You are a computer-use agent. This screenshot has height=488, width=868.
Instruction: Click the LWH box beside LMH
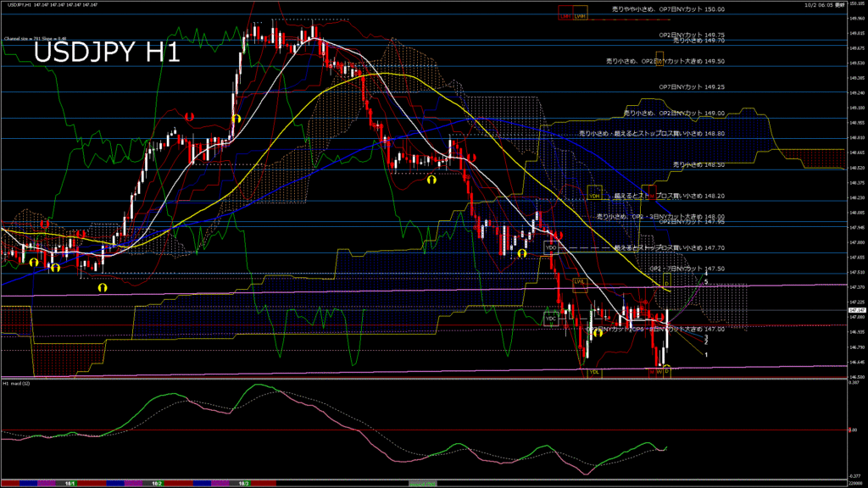[x=580, y=15]
